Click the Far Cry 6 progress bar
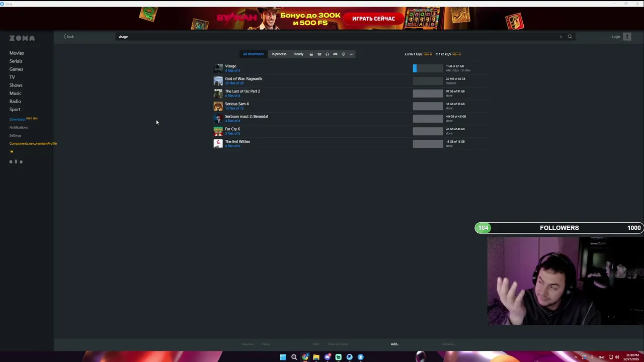 tap(428, 131)
